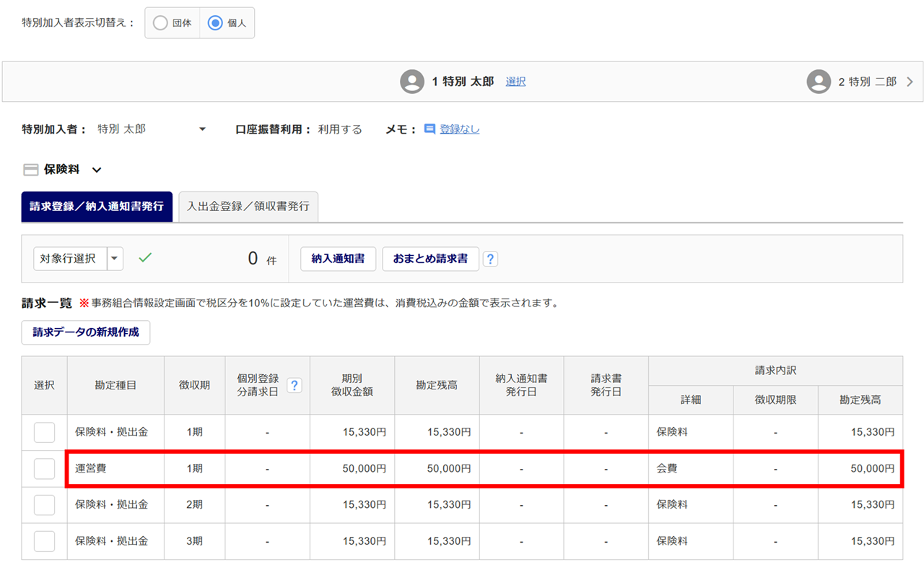This screenshot has width=924, height=565.
Task: Open help icon beside 個別登録分請求日 header
Action: point(294,385)
